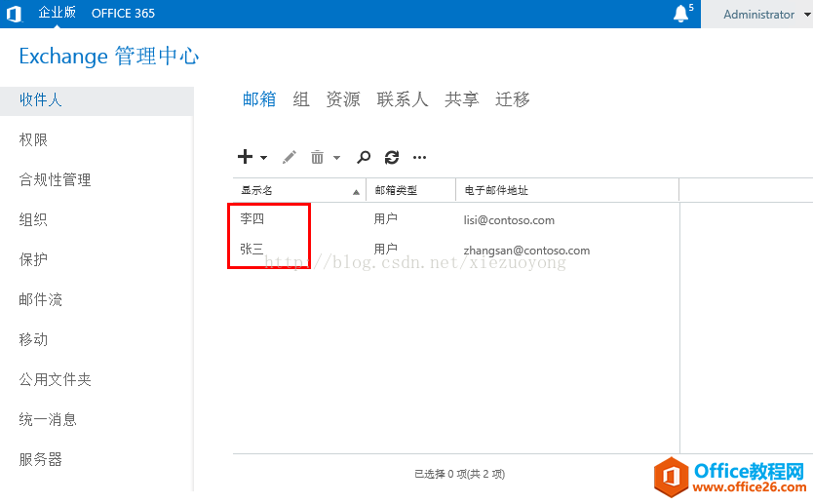Open 合规性管理 in the sidebar
Image resolution: width=813 pixels, height=504 pixels.
[x=55, y=180]
